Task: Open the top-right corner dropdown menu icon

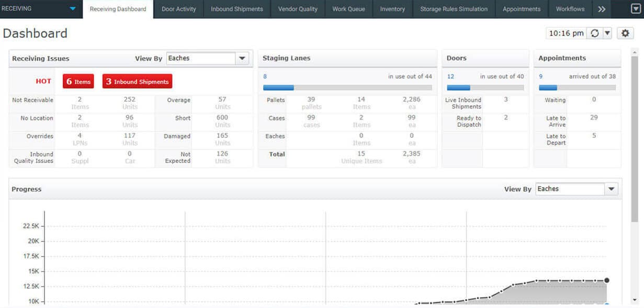Action: [x=635, y=9]
